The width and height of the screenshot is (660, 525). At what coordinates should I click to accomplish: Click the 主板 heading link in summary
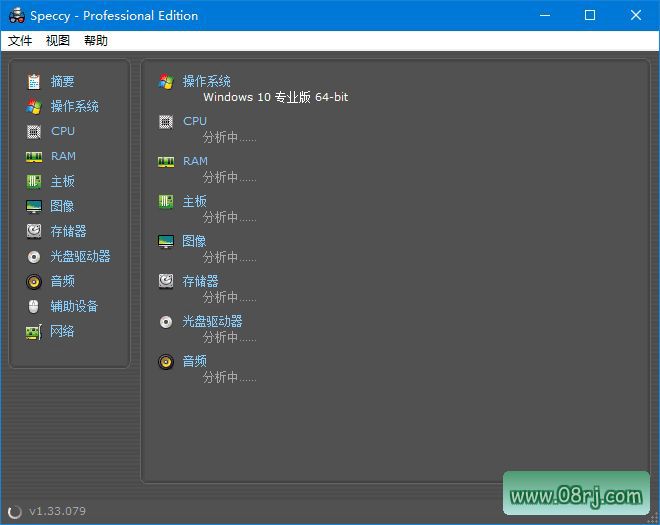(x=194, y=201)
